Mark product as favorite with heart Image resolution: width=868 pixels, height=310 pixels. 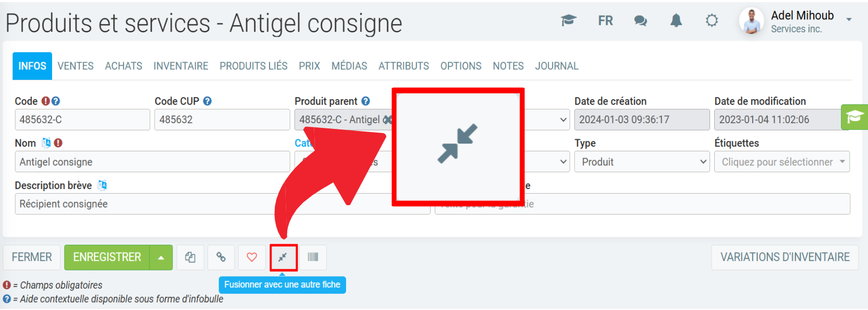pyautogui.click(x=252, y=257)
